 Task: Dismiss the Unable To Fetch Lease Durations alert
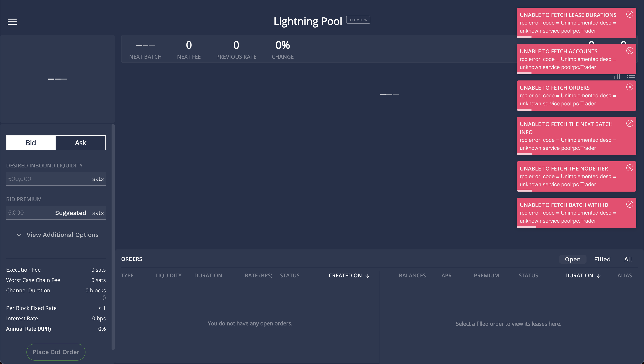[630, 14]
